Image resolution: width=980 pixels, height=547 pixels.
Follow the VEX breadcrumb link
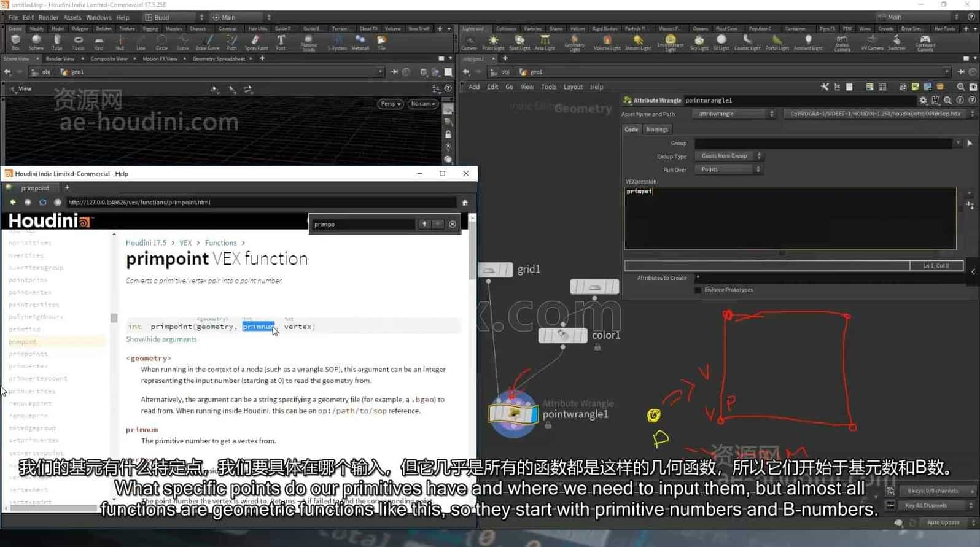point(185,242)
